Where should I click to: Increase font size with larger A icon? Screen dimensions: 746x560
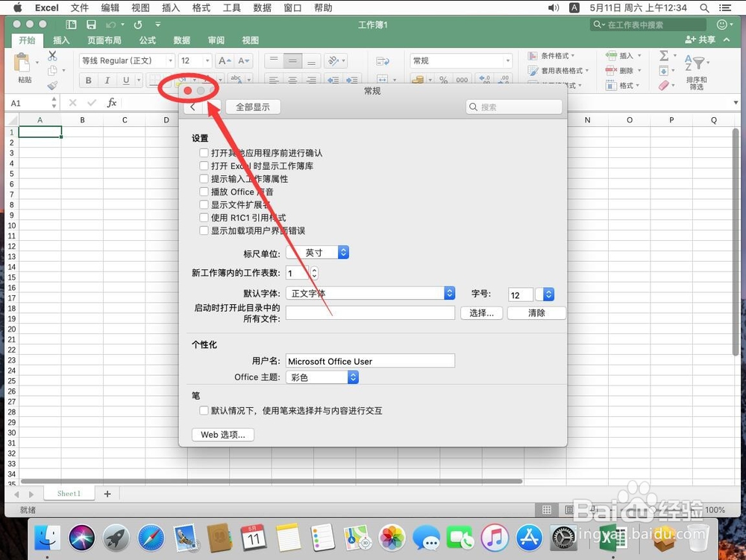tap(224, 61)
